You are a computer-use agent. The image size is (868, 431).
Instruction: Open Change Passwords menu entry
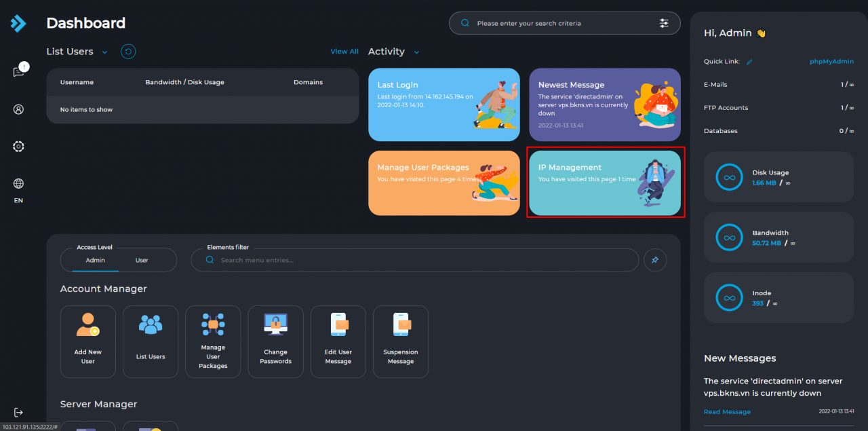(x=275, y=341)
